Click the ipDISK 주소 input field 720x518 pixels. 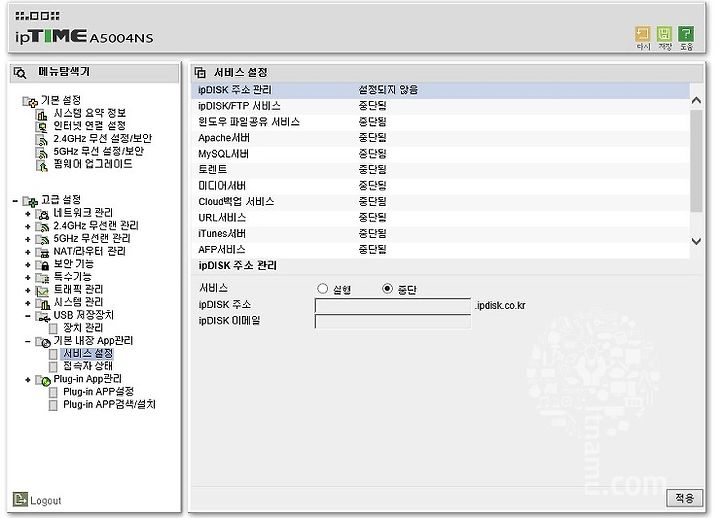393,305
